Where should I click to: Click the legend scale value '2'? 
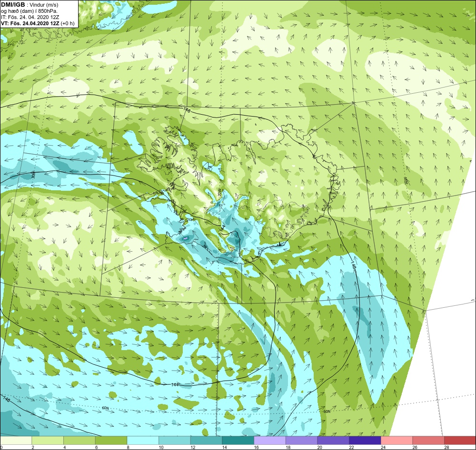[33, 447]
